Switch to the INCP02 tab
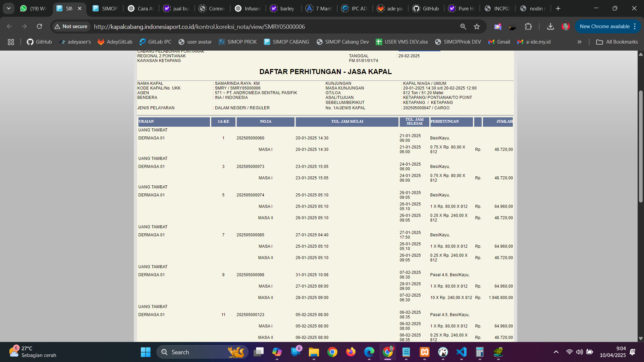This screenshot has width=644, height=362. pos(497,8)
